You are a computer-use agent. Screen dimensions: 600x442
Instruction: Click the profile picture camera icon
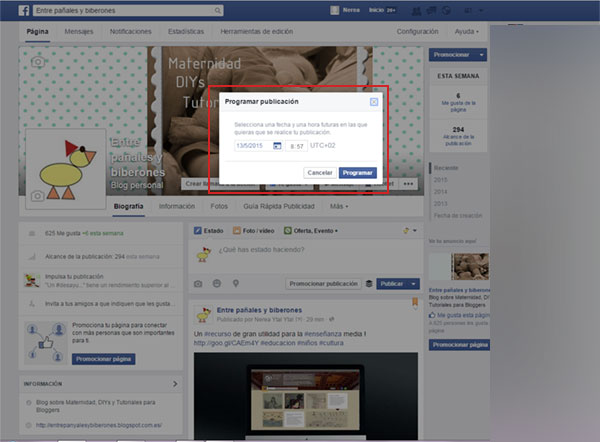pyautogui.click(x=37, y=196)
